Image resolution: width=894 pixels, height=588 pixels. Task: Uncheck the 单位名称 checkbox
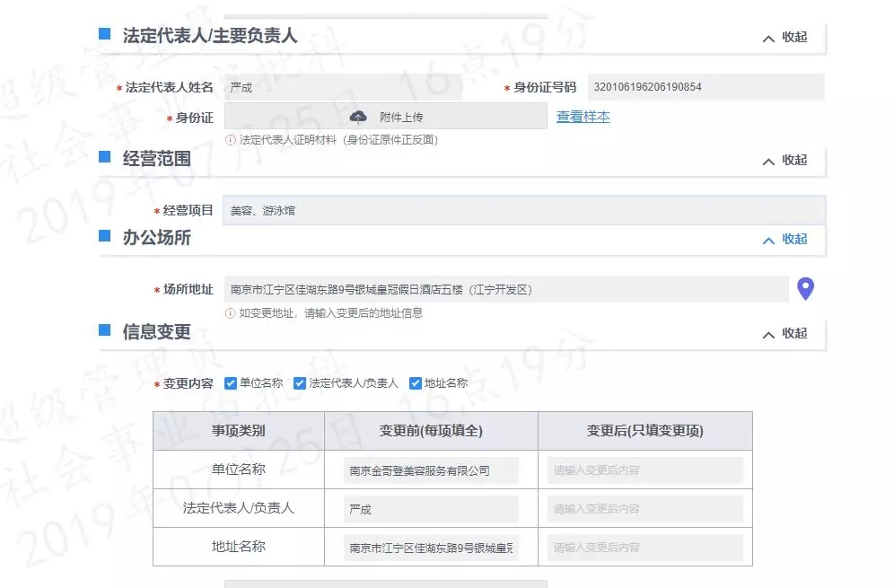tap(231, 383)
